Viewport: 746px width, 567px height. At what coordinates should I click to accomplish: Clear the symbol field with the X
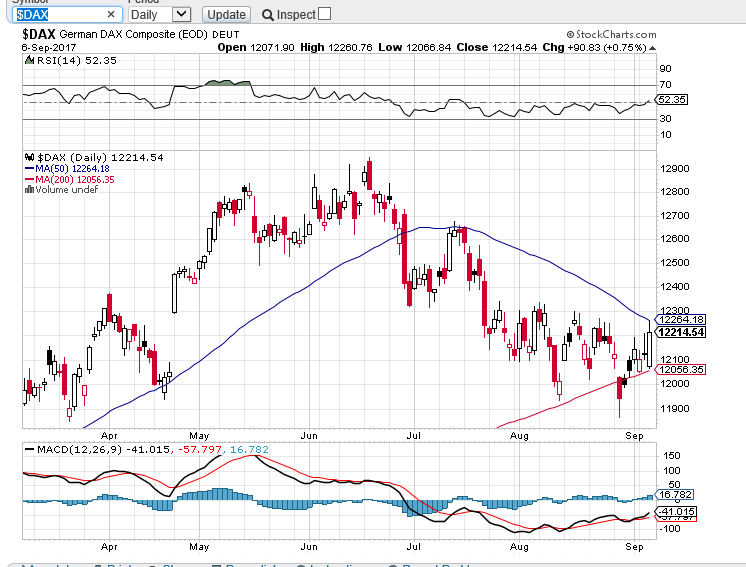tap(111, 14)
